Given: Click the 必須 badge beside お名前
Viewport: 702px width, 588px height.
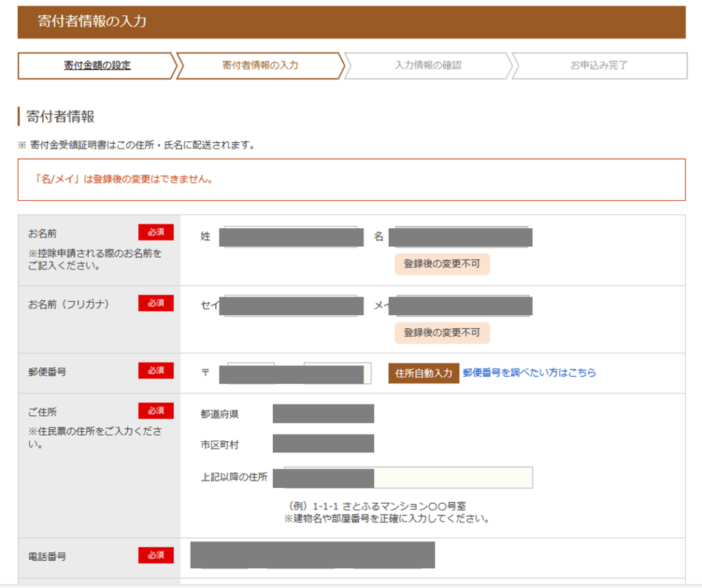Looking at the screenshot, I should click(x=156, y=232).
